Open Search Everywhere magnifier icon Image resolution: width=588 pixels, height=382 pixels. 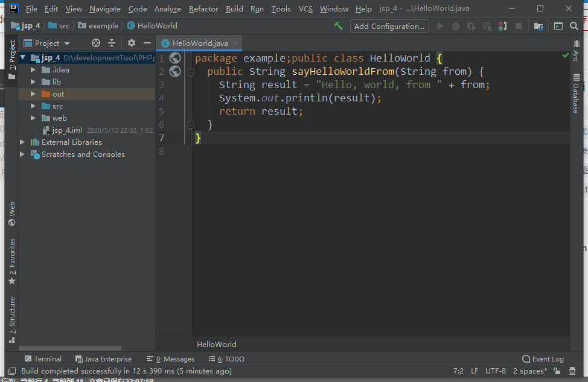574,26
